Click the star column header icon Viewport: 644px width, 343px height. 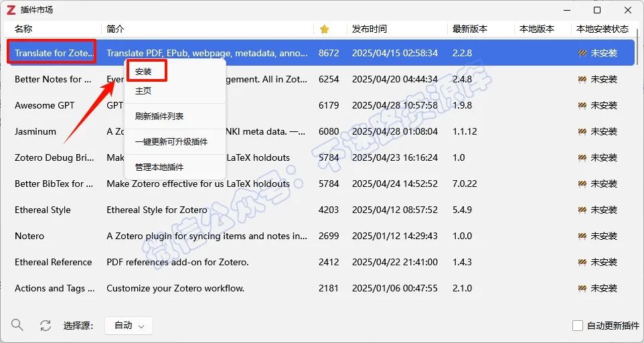point(325,29)
